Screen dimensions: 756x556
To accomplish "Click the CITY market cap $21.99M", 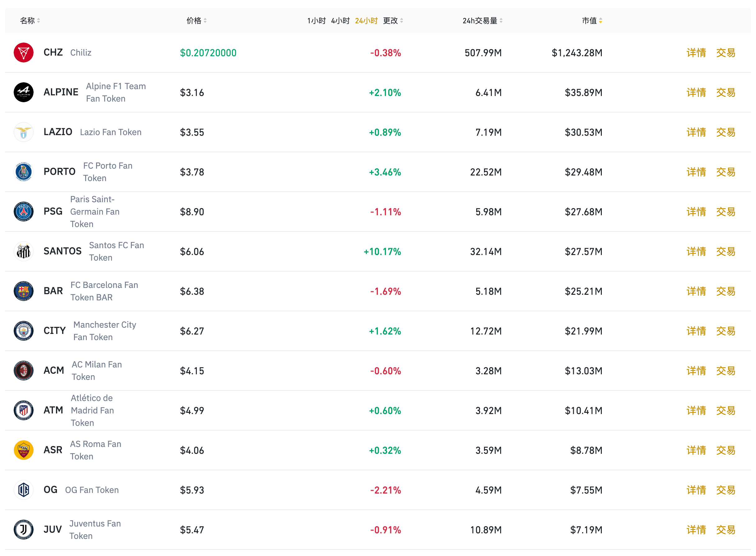I will click(x=583, y=331).
